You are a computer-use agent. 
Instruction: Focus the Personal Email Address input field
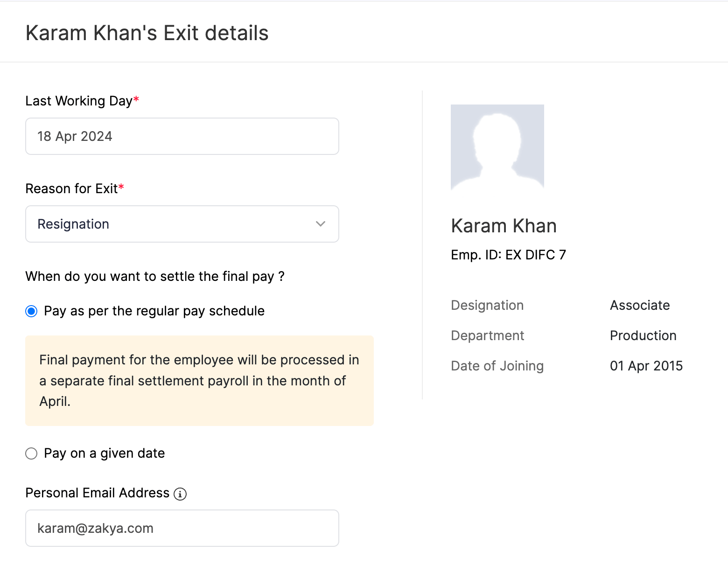(x=182, y=528)
